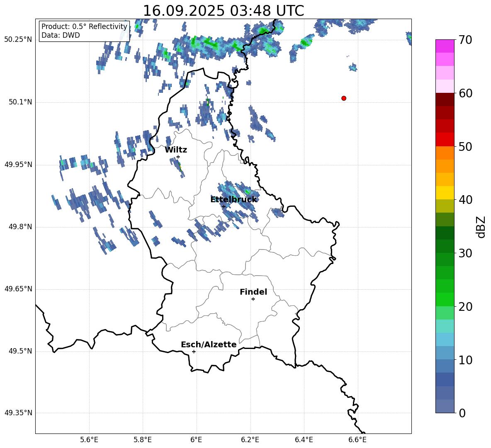
Task: Click the 70 tick label on colorbar
Action: (x=465, y=40)
